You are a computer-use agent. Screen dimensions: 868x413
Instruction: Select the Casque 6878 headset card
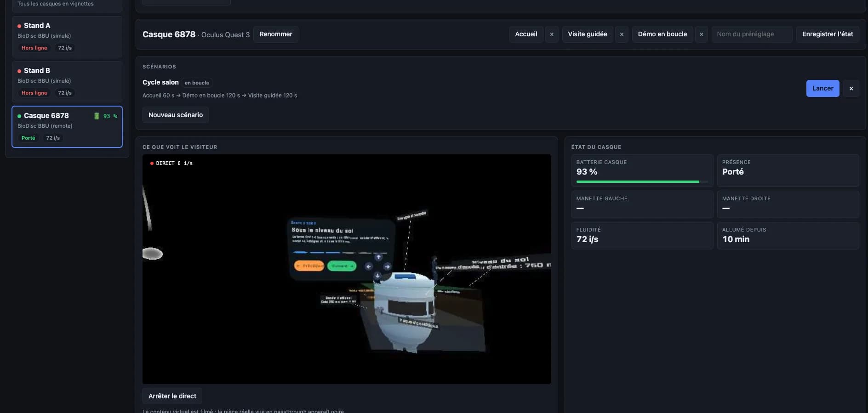(67, 127)
